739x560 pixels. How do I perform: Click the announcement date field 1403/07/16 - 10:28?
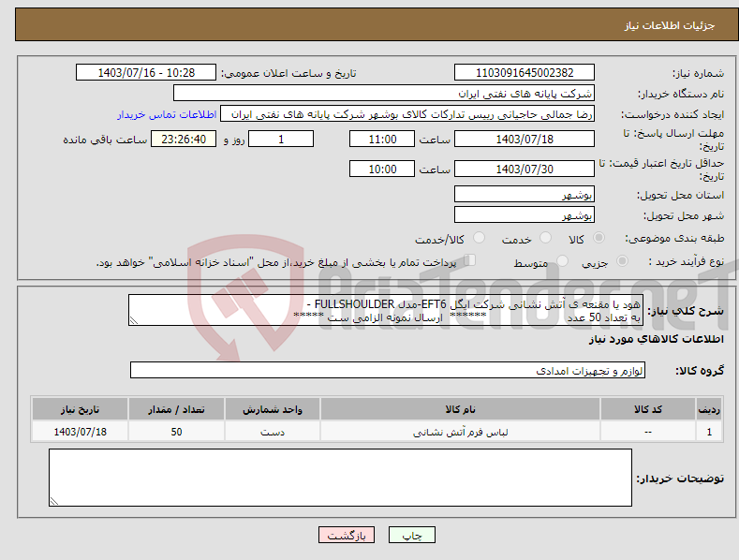pyautogui.click(x=146, y=73)
